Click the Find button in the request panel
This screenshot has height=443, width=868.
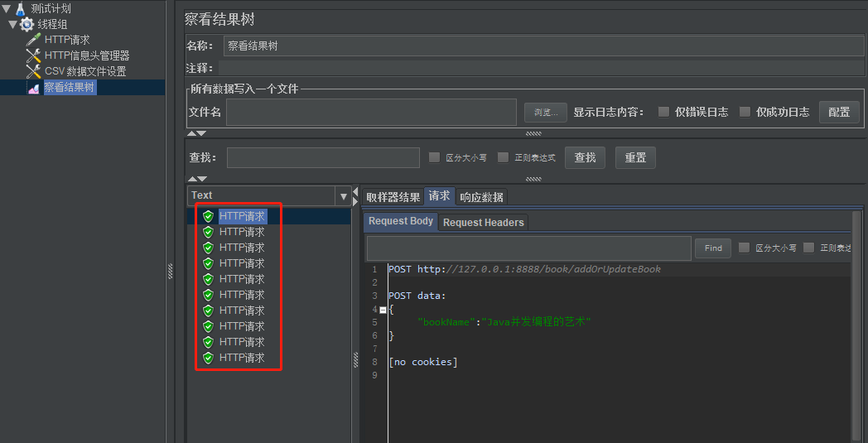coord(713,248)
